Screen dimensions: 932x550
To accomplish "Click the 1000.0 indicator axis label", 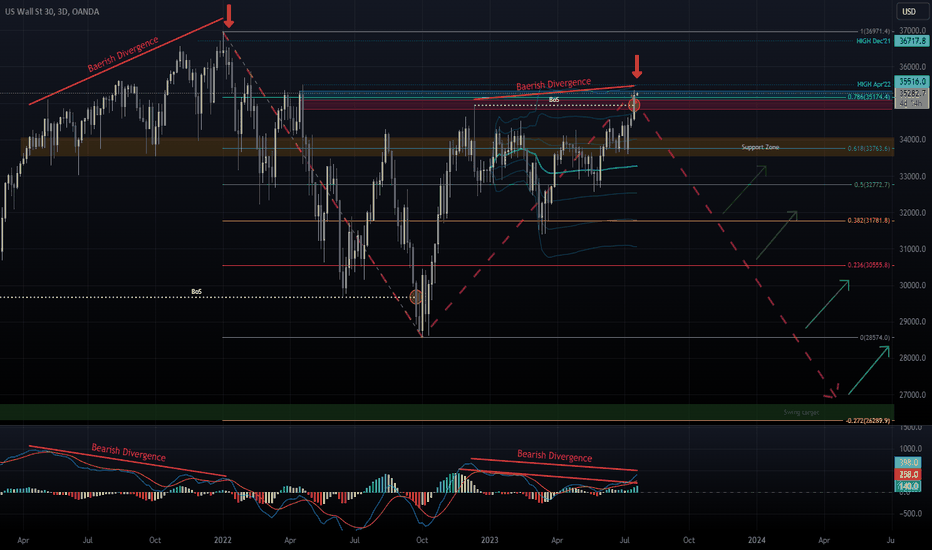I will 912,449.
